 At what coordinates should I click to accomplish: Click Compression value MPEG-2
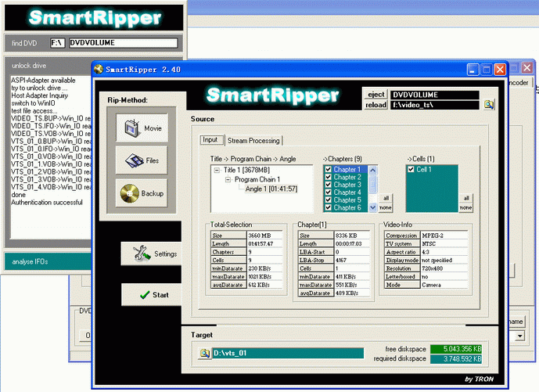click(x=444, y=236)
